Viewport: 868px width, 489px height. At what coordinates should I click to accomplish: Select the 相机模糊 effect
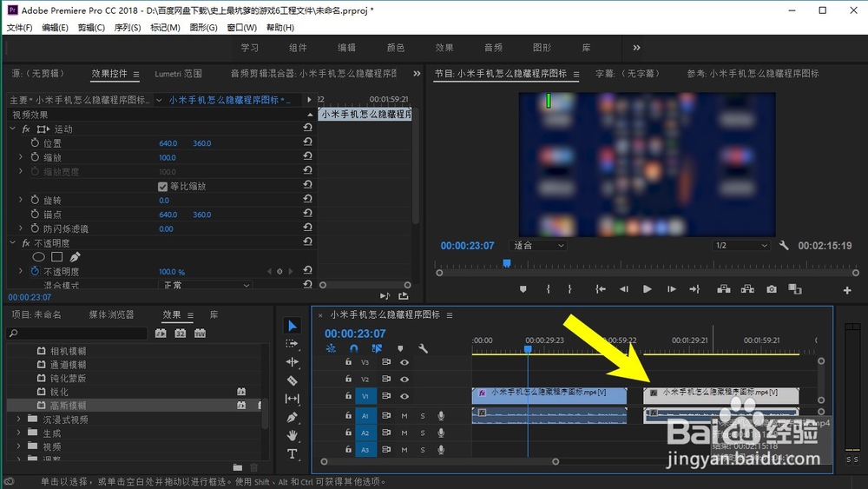pos(68,351)
